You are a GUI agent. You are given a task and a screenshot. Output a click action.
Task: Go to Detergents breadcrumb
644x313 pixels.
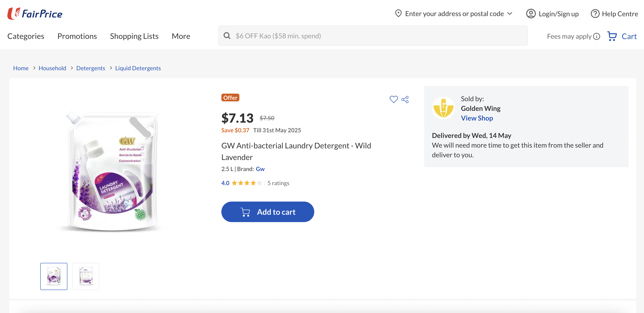click(x=91, y=68)
